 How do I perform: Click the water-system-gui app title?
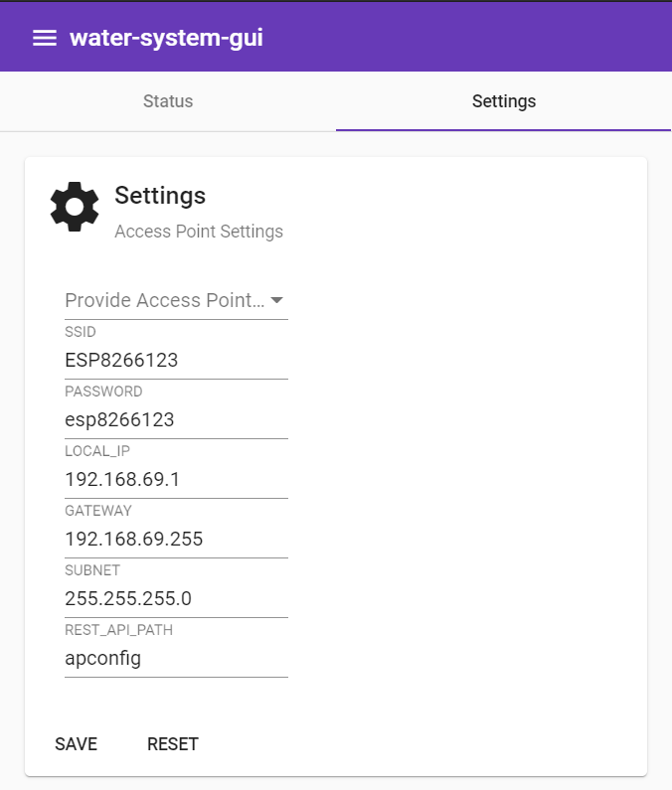(166, 38)
